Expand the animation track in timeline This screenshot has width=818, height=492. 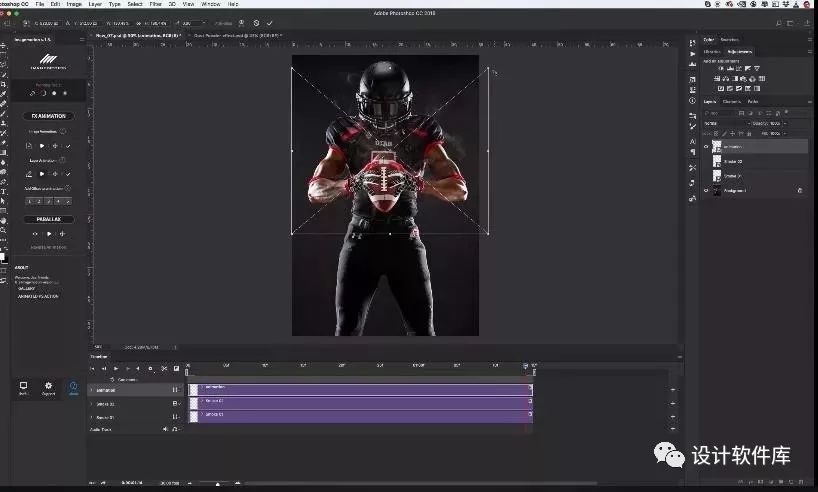point(91,390)
